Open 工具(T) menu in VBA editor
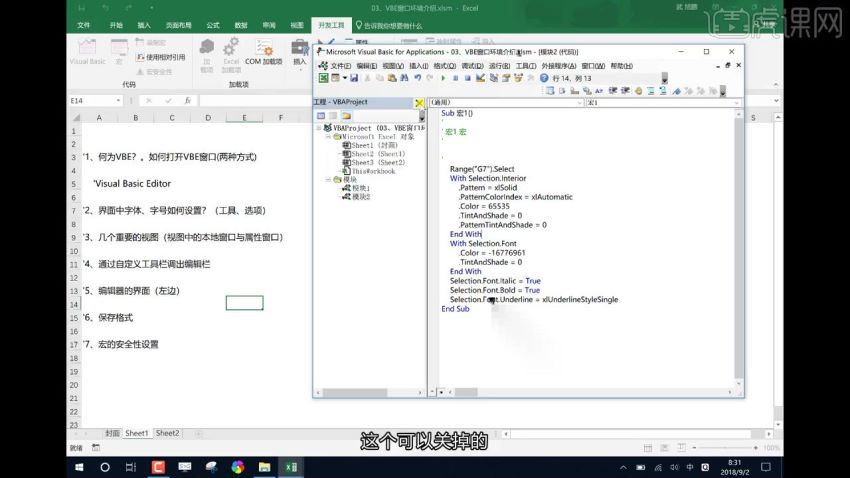 [x=525, y=66]
